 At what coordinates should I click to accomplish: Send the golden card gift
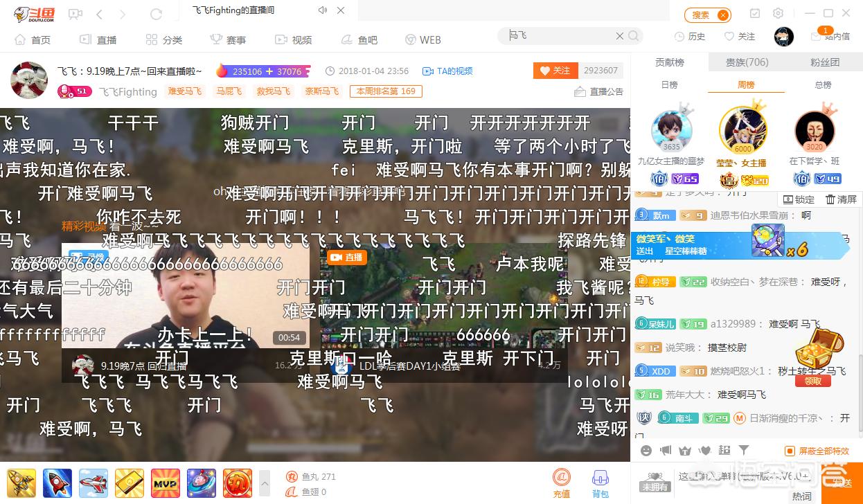(x=130, y=483)
